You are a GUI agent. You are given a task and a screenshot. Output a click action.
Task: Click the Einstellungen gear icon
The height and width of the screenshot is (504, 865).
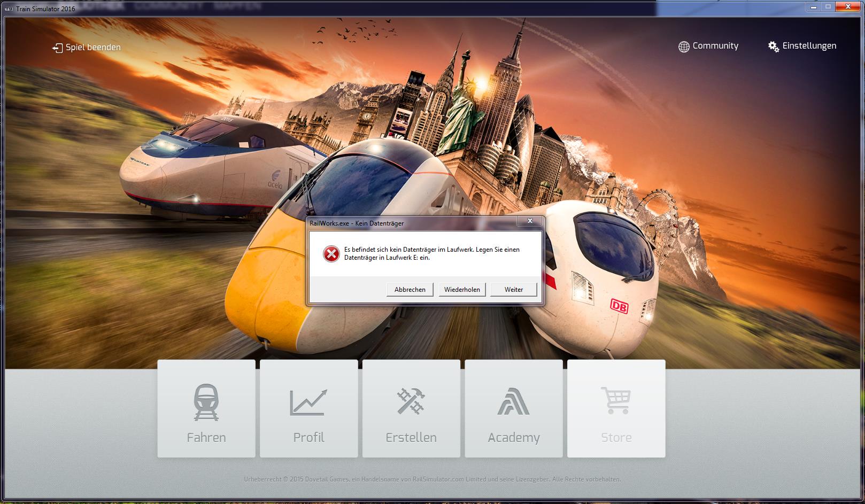[774, 46]
